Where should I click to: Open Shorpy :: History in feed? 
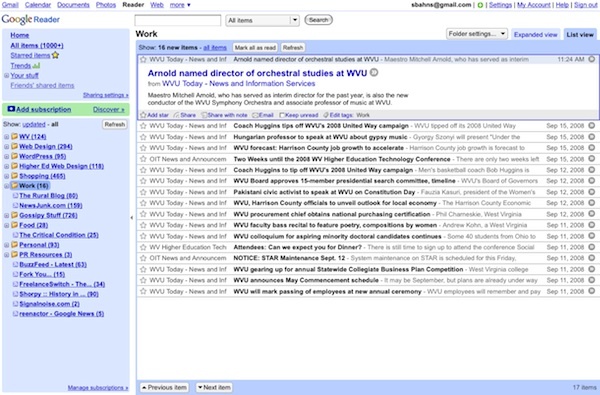pos(59,294)
